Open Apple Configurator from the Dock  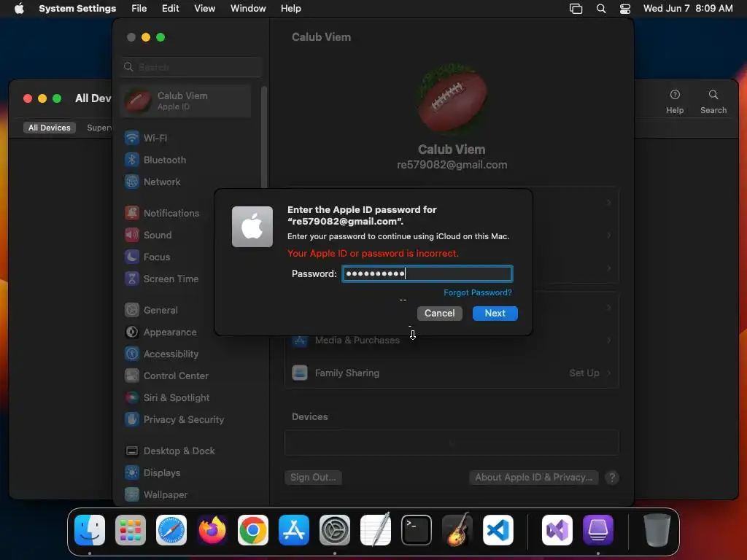(598, 530)
